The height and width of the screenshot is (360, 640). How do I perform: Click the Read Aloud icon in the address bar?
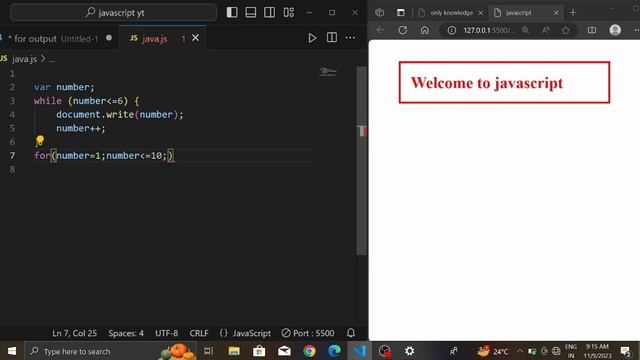tap(545, 30)
